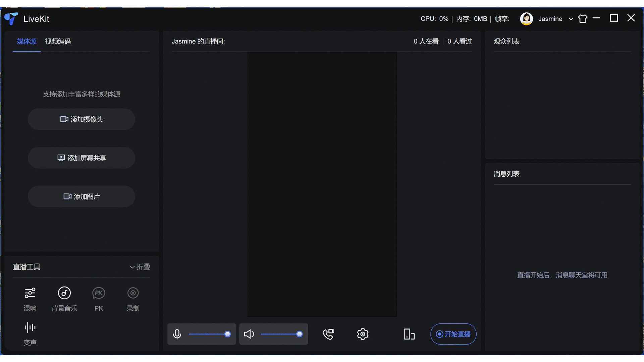Click the 添加屏幕共享 button
This screenshot has height=362, width=644.
click(82, 158)
